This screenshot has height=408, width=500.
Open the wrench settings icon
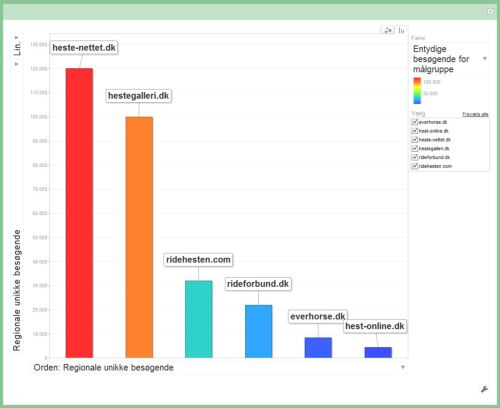[484, 389]
